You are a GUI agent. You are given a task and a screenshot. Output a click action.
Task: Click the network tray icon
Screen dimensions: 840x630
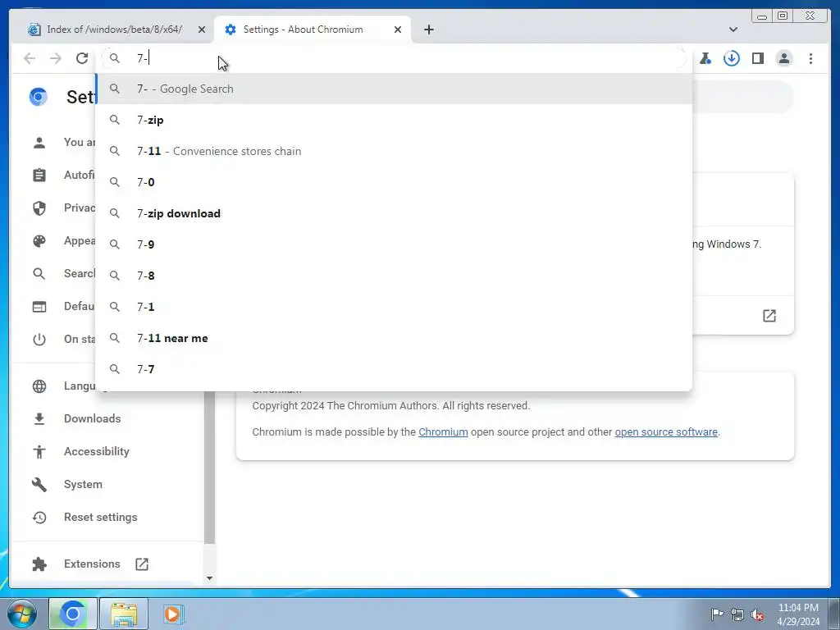click(737, 614)
